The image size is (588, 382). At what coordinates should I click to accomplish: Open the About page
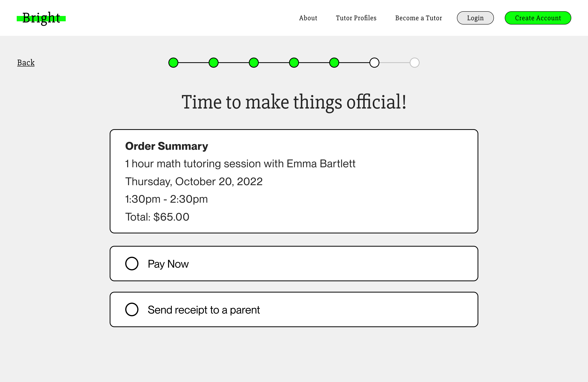[x=308, y=18]
